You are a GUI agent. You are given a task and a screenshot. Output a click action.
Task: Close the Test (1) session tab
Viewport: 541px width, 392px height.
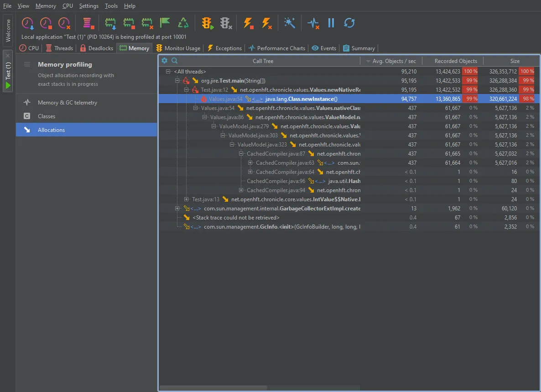point(8,56)
